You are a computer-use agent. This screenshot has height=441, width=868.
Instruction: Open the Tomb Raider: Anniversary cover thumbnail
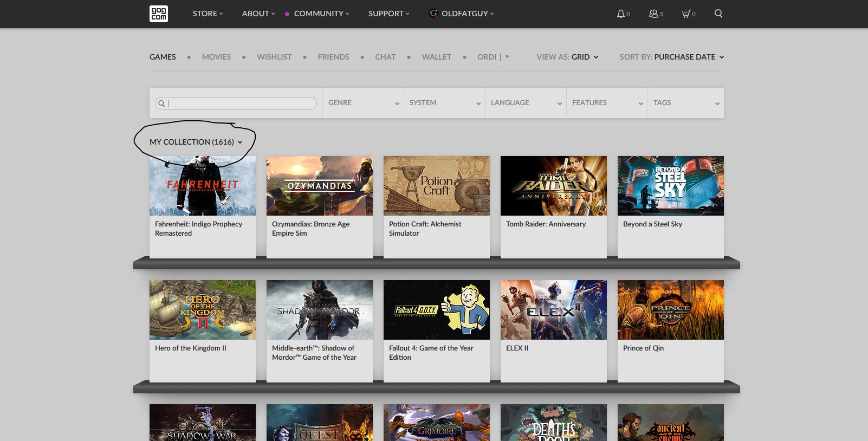tap(554, 186)
